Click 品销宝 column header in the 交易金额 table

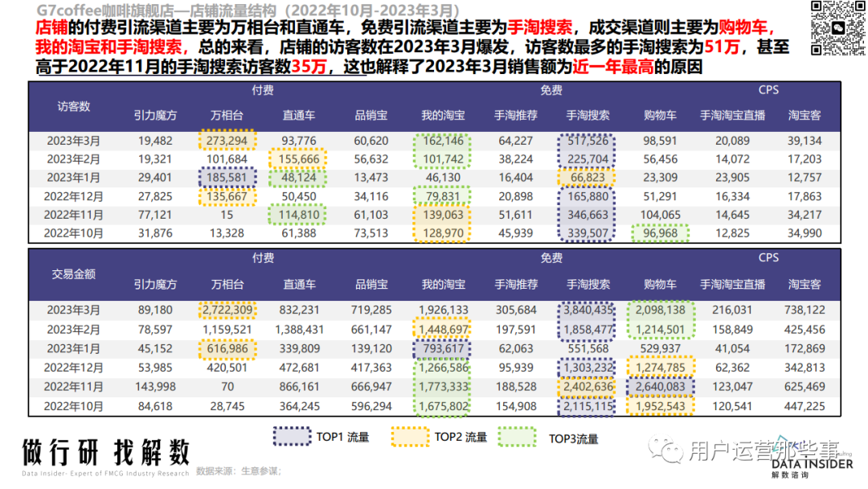371,284
